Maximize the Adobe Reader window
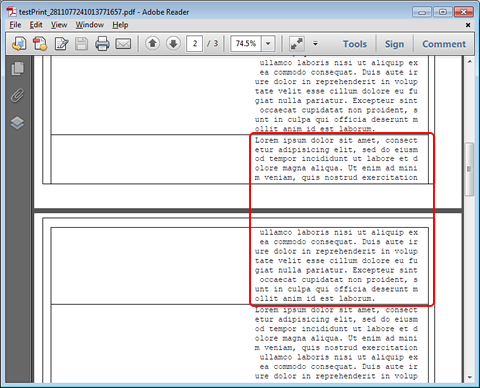480x388 pixels. [x=442, y=12]
